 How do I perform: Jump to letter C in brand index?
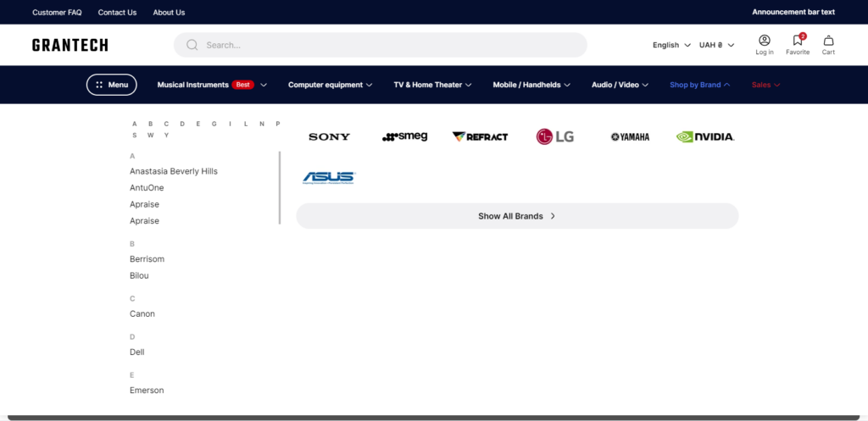coord(166,124)
